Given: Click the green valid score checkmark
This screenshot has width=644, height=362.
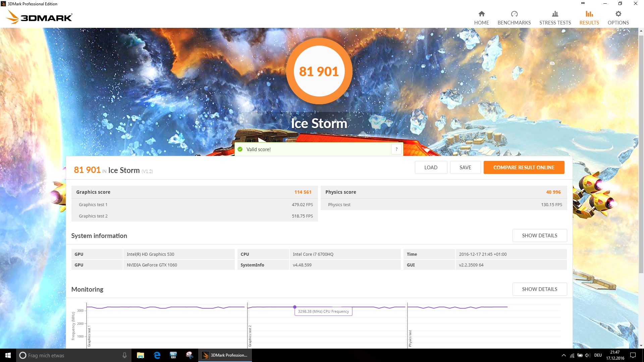Looking at the screenshot, I should click(x=240, y=149).
